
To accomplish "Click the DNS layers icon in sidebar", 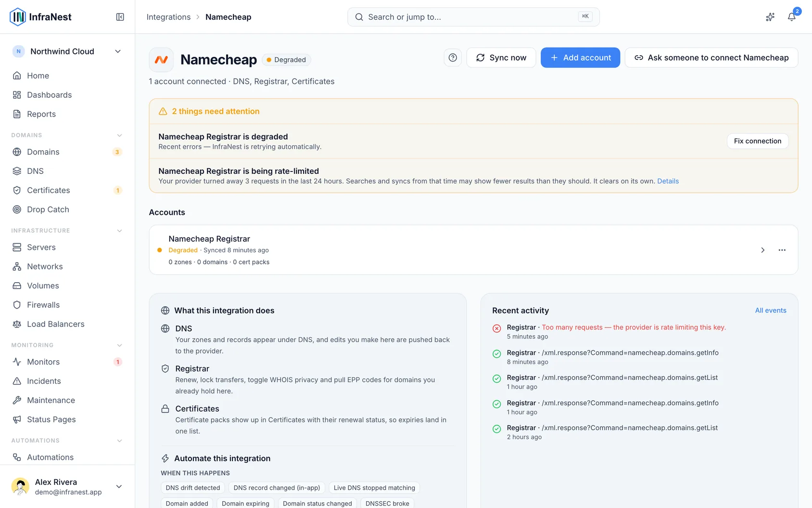I will [17, 171].
